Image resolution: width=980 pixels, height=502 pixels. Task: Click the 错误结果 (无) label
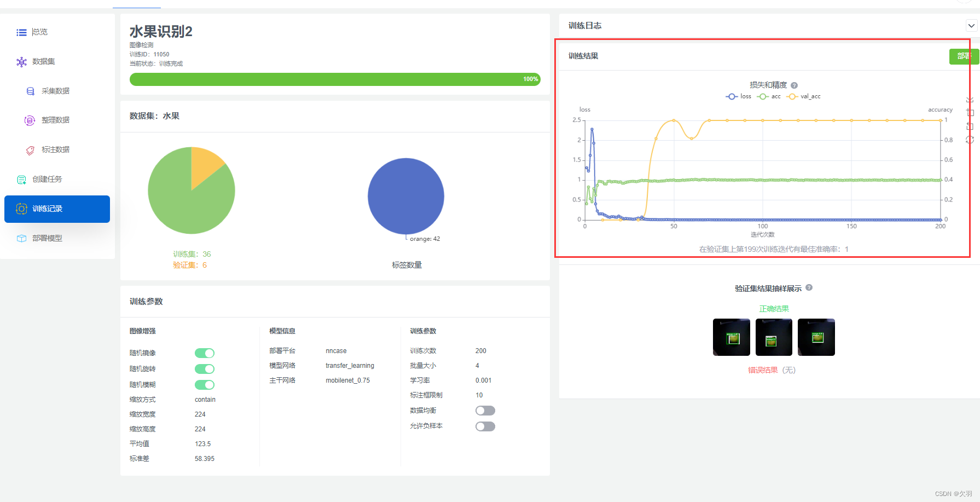coord(772,370)
